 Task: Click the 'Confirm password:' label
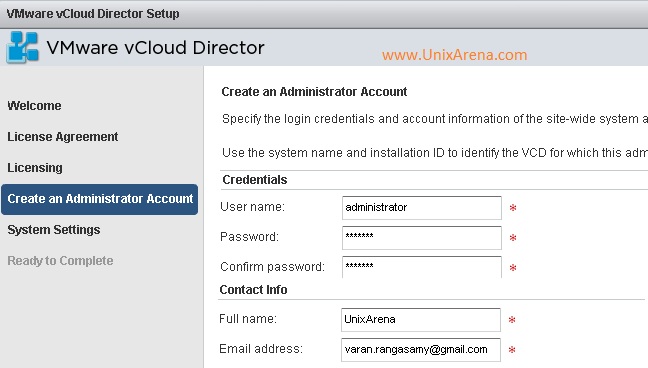[x=272, y=267]
